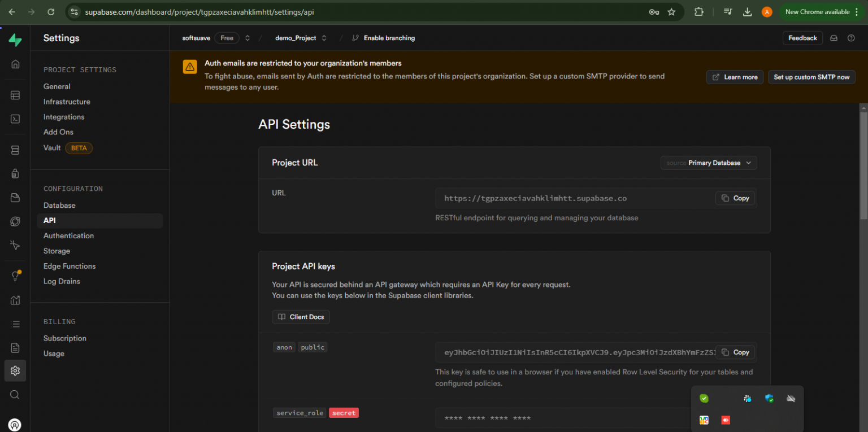This screenshot has height=432, width=868.
Task: Open the Logs icon in the sidebar
Action: click(x=15, y=324)
